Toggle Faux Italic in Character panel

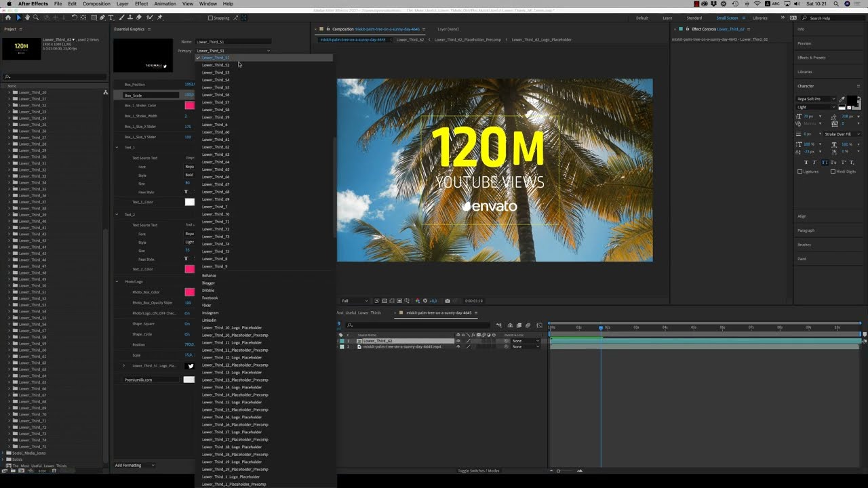coord(815,162)
